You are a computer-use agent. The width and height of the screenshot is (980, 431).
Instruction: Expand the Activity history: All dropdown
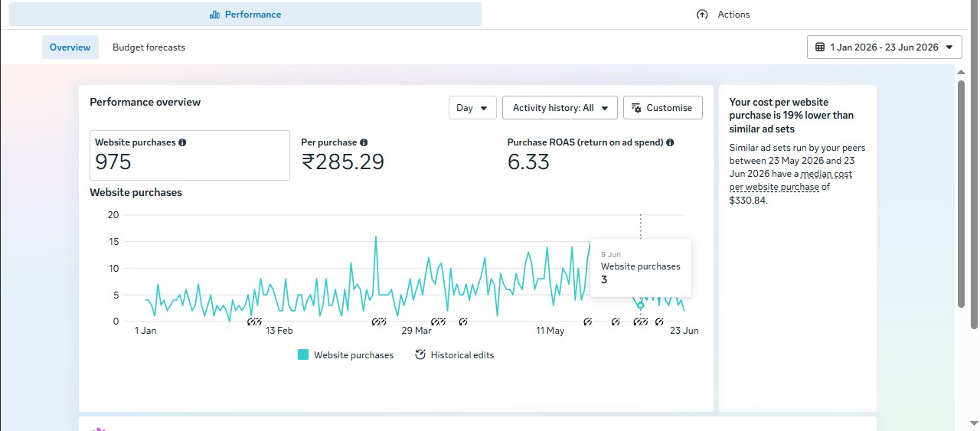pos(560,108)
